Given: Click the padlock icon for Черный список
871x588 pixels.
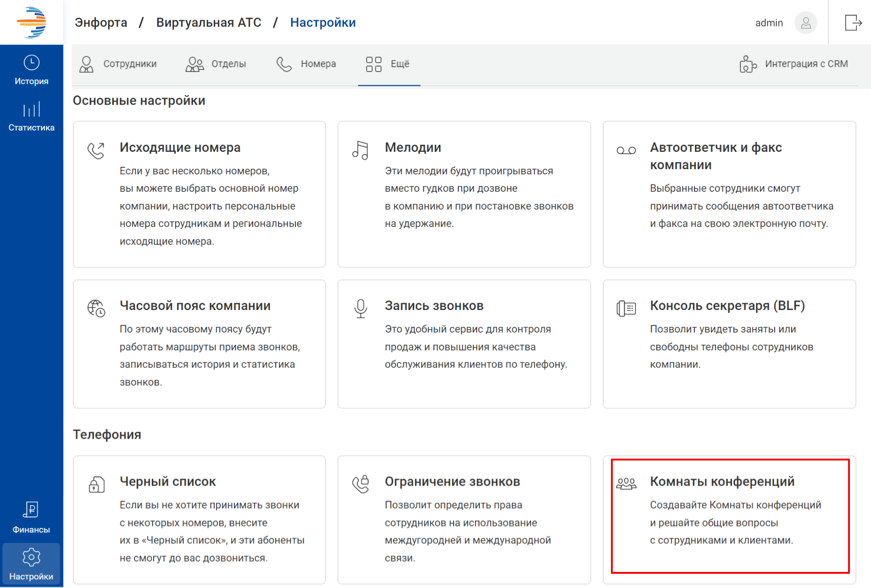Looking at the screenshot, I should pos(96,484).
